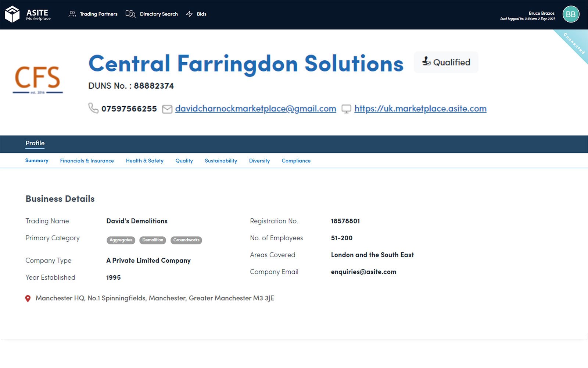Click the Primary Category label
The image size is (588, 368).
pos(53,238)
